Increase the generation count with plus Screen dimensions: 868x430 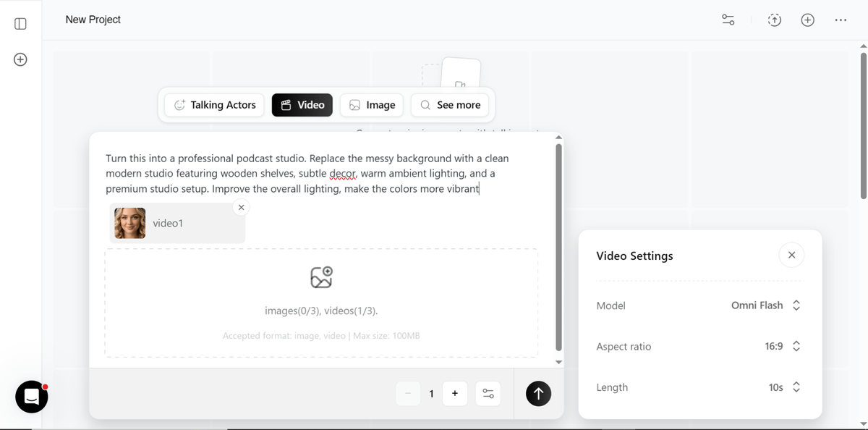pyautogui.click(x=455, y=393)
